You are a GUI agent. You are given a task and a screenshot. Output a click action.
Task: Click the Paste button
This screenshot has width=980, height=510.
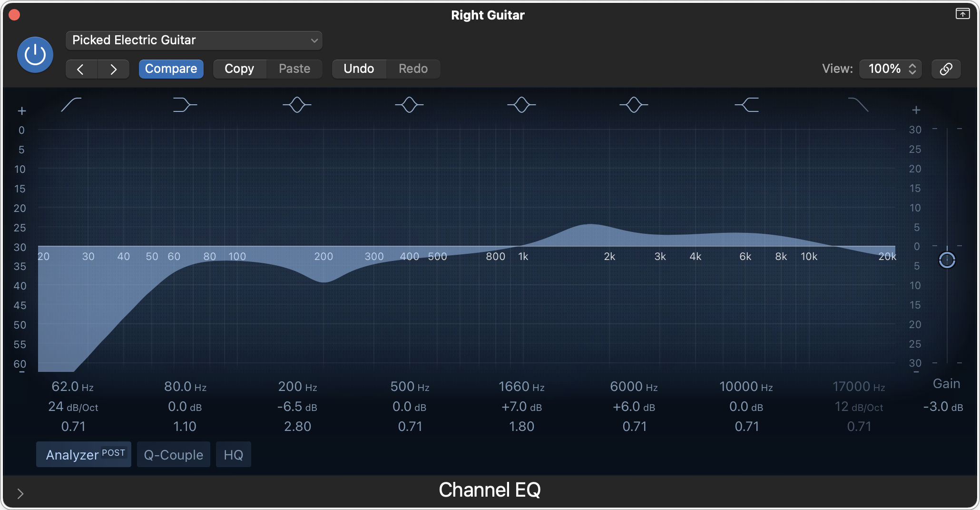(294, 69)
